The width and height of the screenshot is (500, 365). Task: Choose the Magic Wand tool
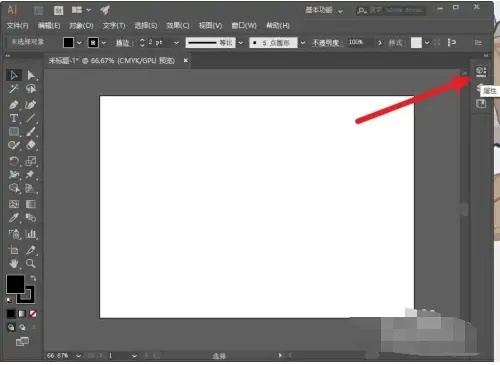click(x=14, y=89)
